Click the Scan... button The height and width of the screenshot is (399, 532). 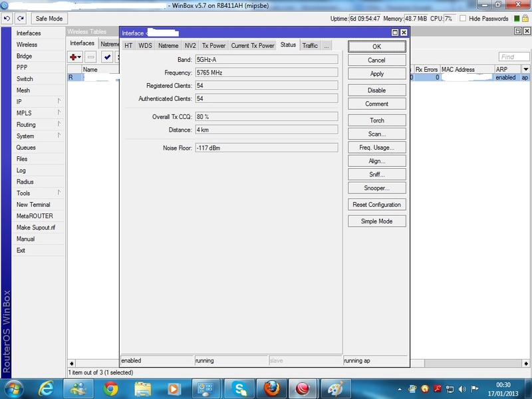pyautogui.click(x=376, y=134)
